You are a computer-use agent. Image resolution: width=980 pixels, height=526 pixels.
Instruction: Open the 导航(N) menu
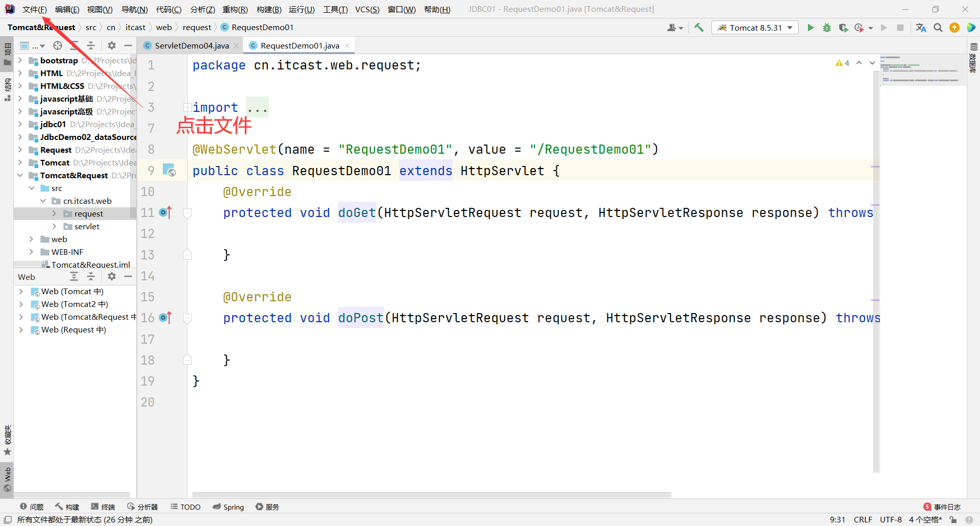(x=135, y=10)
